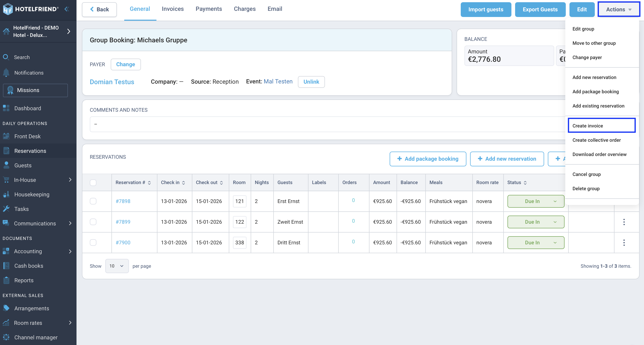Open the three-dot menu for reservation #7899

click(x=624, y=222)
